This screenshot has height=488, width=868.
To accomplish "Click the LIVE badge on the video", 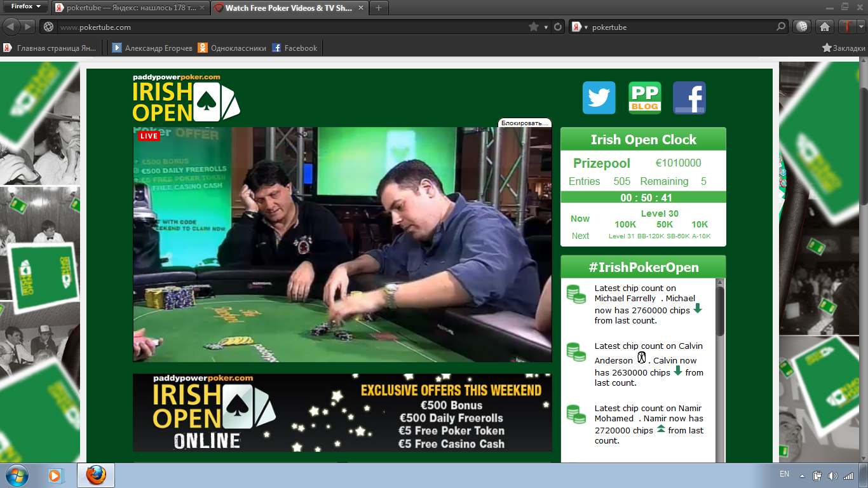I will 149,136.
